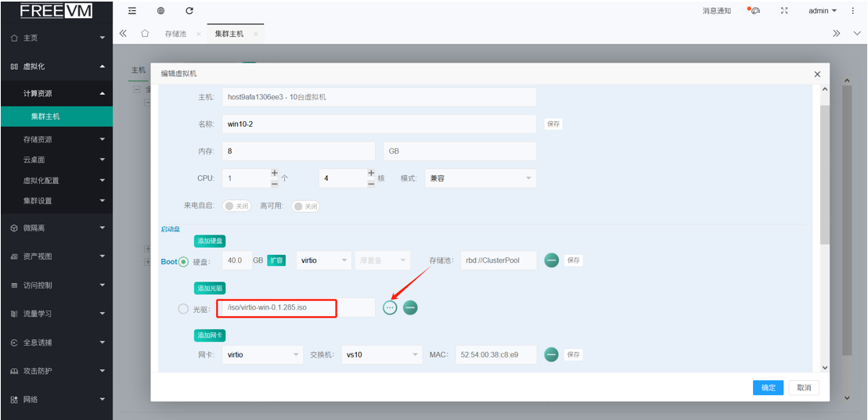Click the refresh icon in top bar
868x420 pixels.
pyautogui.click(x=189, y=11)
